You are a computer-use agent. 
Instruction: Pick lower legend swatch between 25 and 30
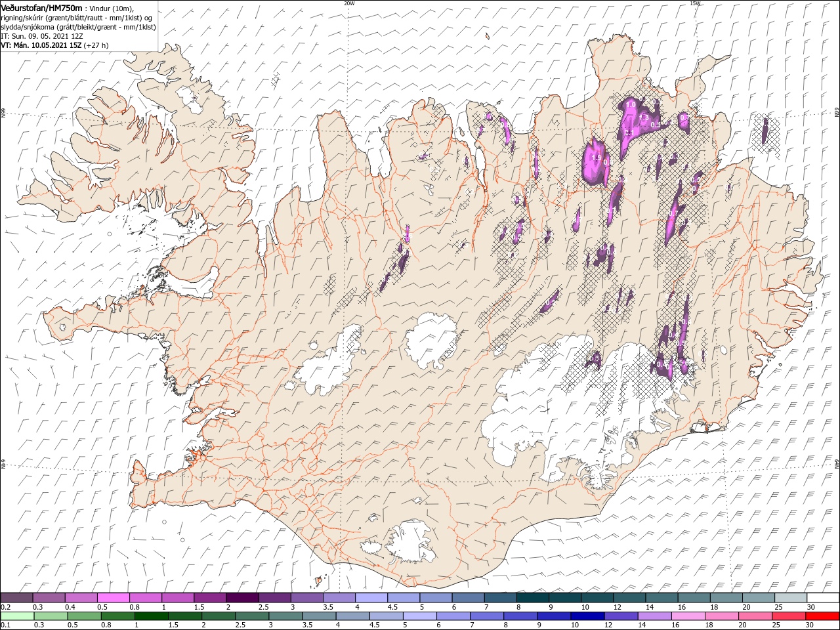(789, 616)
